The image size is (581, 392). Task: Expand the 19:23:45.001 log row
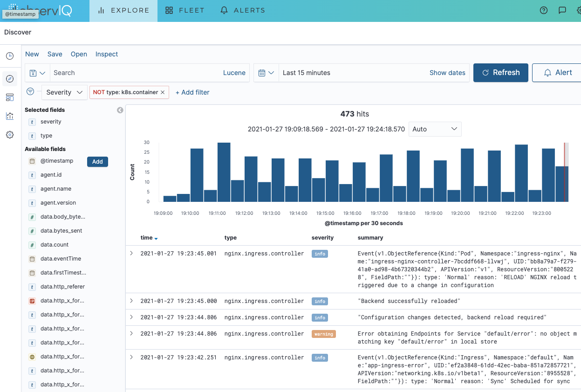(131, 254)
